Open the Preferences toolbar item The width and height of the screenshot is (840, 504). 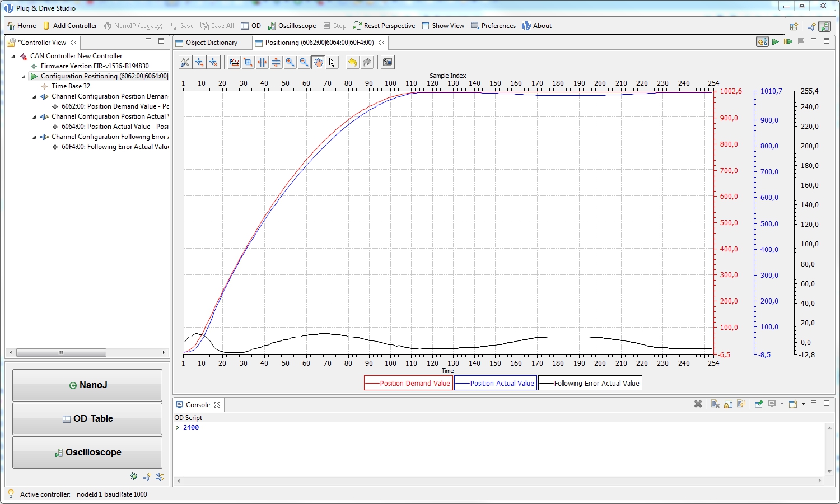(x=493, y=26)
